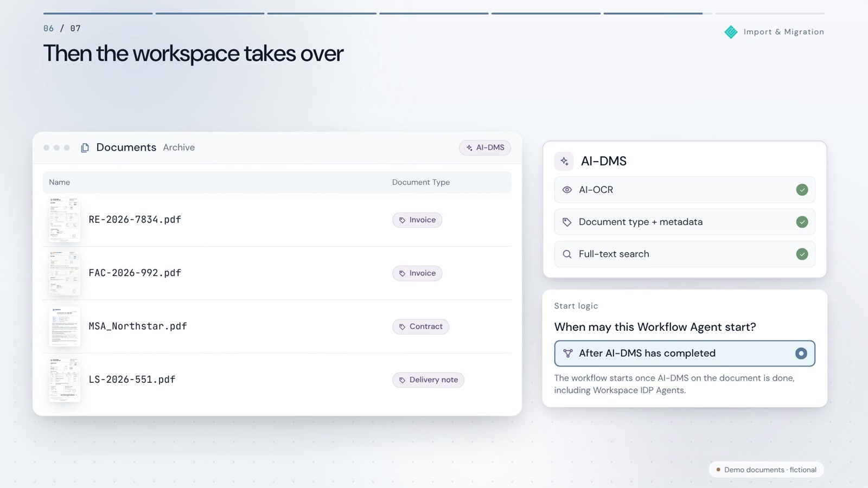Click the first slide progress bar segment
This screenshot has height=488, width=868.
coord(98,13)
